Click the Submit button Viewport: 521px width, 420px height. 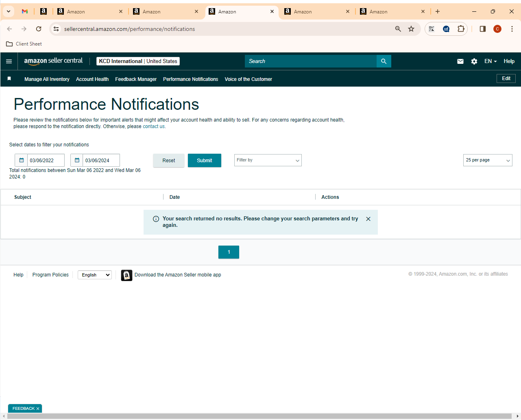[205, 161]
